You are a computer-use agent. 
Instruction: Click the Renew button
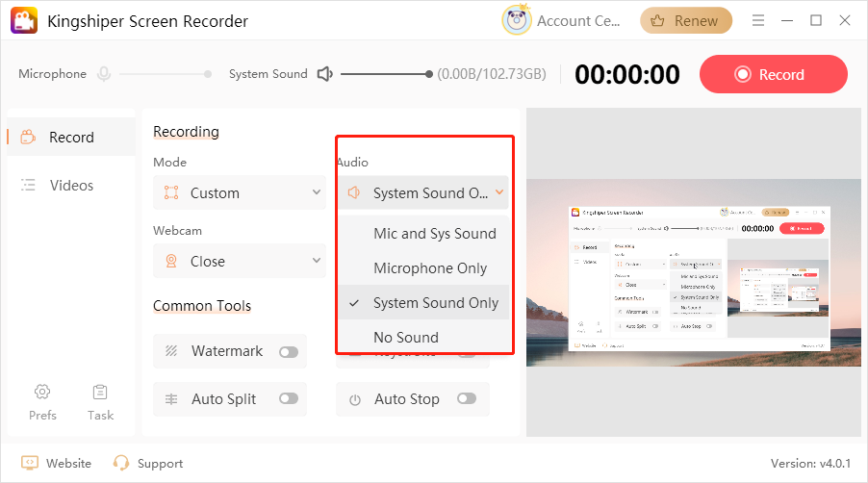686,20
